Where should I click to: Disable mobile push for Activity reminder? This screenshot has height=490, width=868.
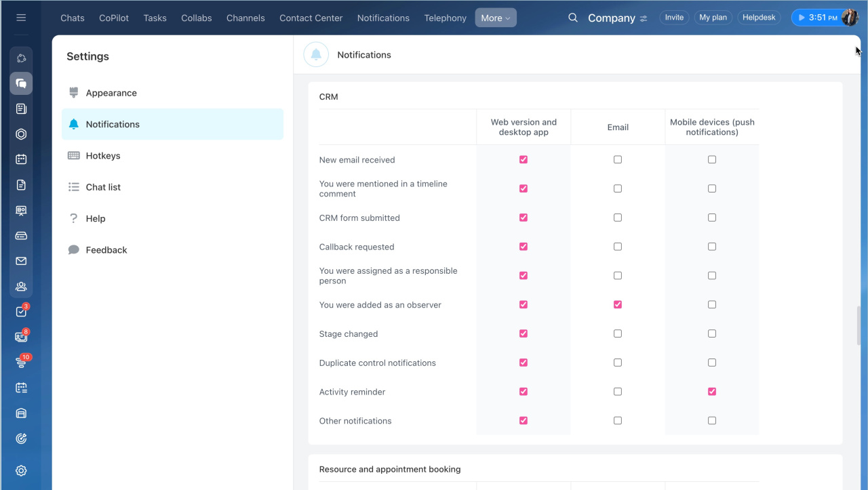coord(711,392)
